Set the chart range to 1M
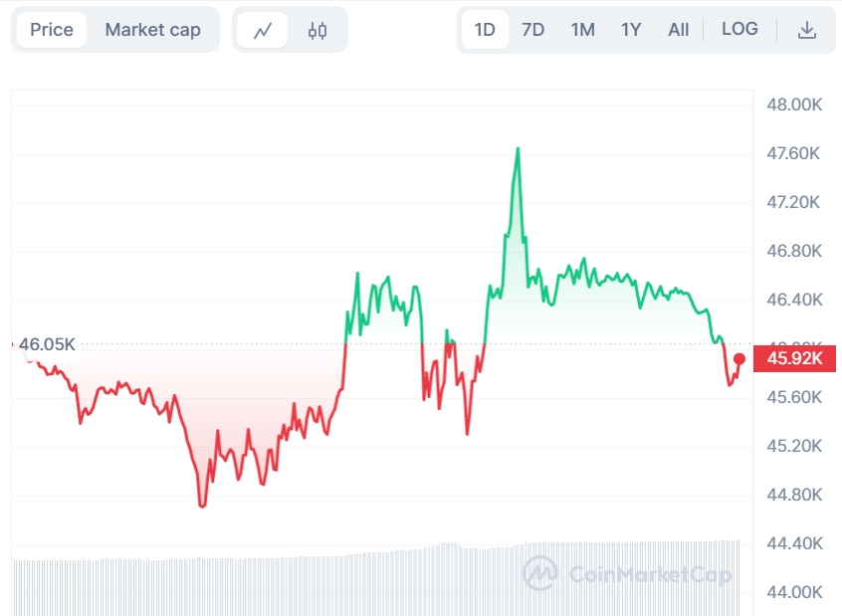 pos(582,30)
